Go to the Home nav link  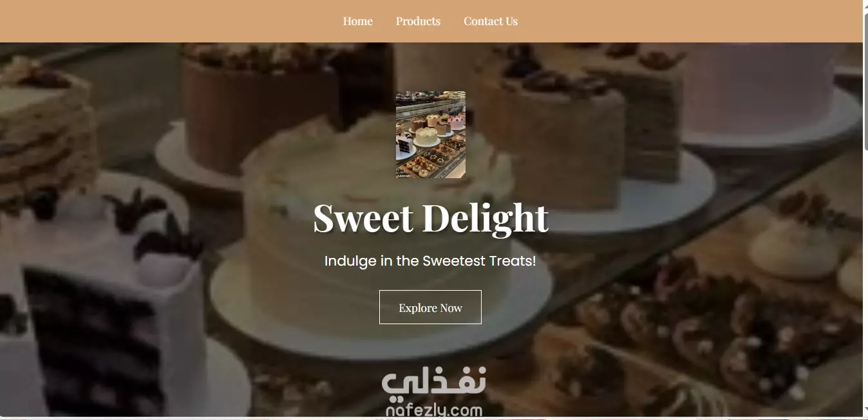pos(357,21)
